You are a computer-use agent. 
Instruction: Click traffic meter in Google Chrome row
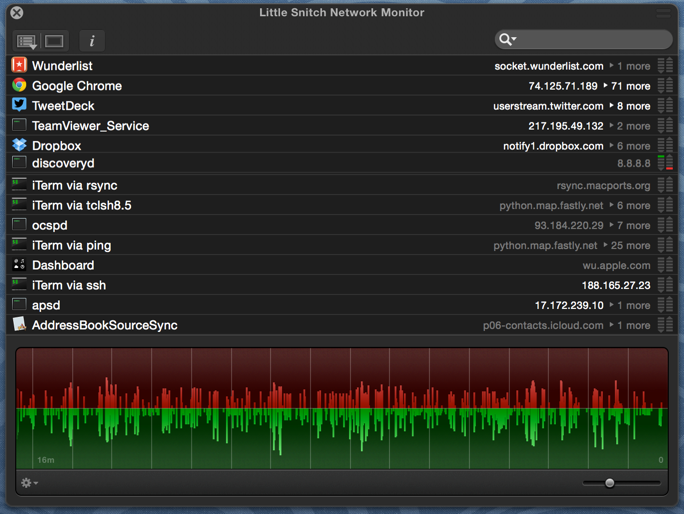point(665,86)
